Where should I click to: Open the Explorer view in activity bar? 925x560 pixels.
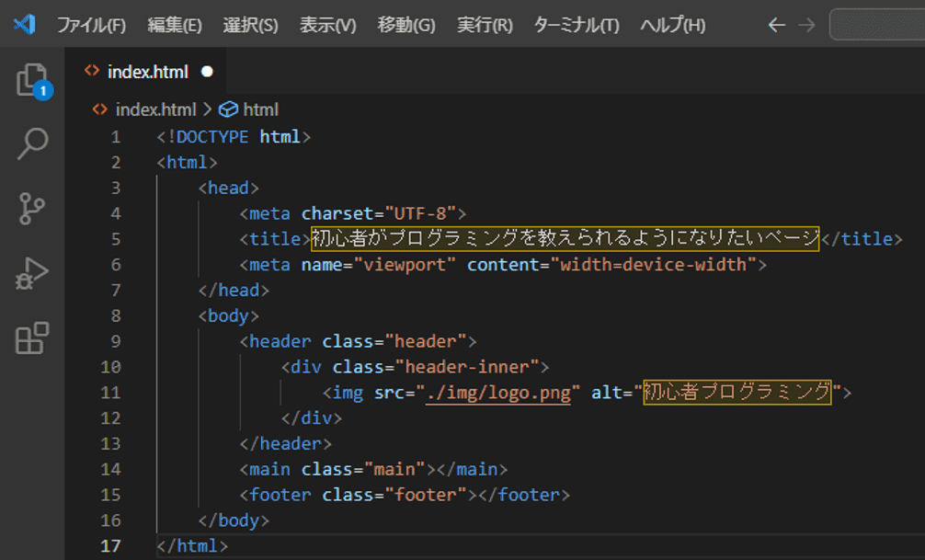pyautogui.click(x=33, y=80)
